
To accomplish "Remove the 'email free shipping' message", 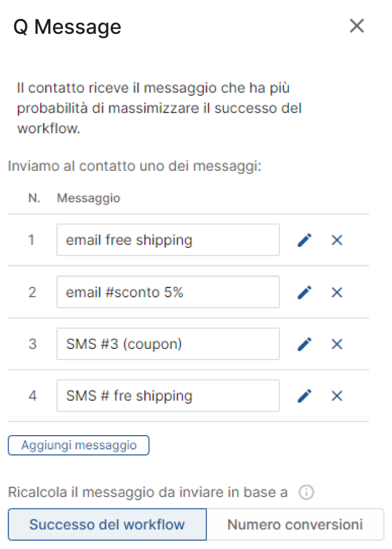I will coord(337,240).
